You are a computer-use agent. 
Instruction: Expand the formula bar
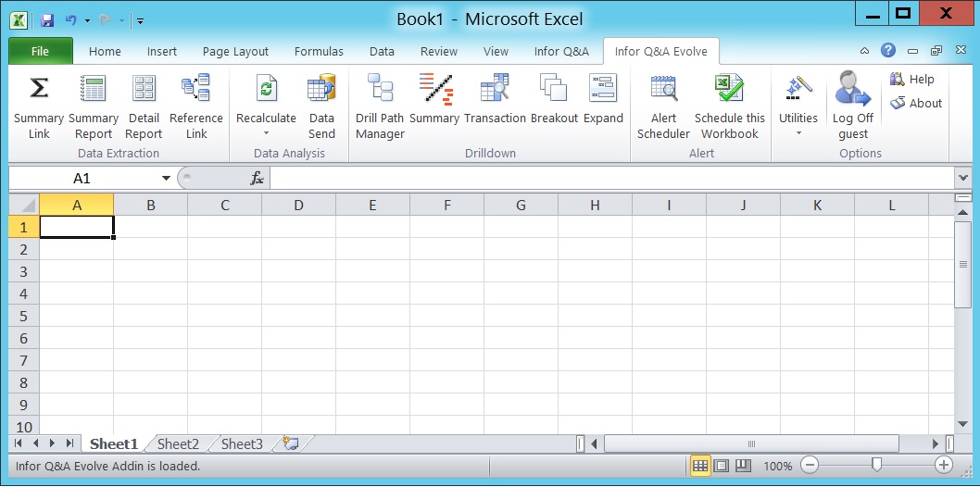pos(962,179)
